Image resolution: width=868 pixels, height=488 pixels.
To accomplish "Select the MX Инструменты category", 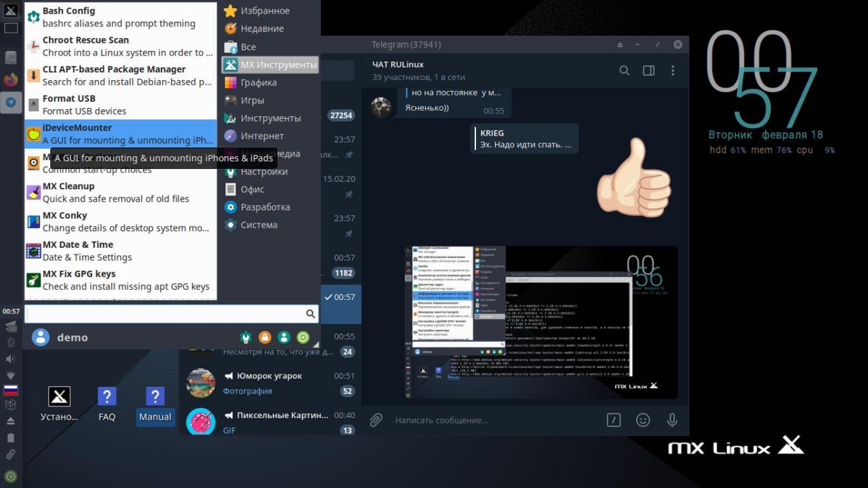I will [270, 64].
